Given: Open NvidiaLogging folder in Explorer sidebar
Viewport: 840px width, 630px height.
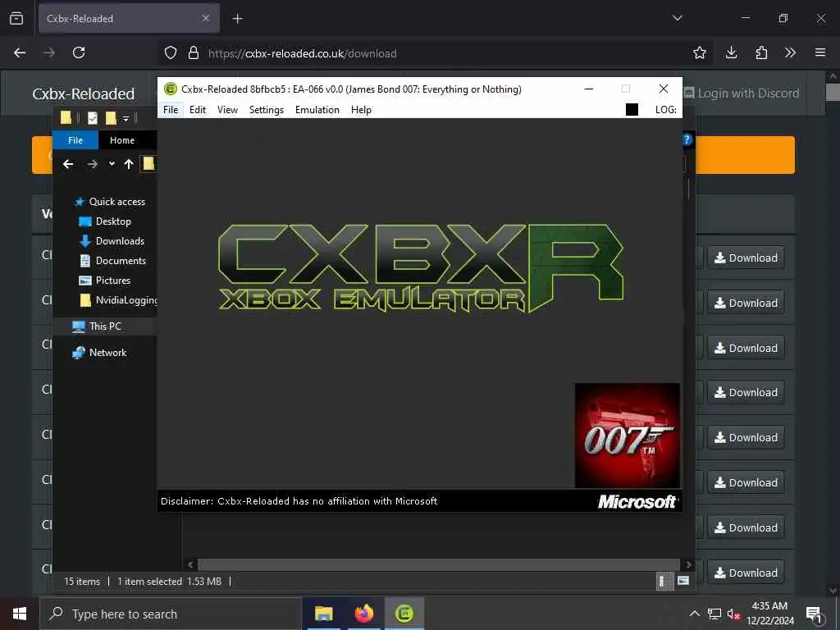Looking at the screenshot, I should coord(118,300).
